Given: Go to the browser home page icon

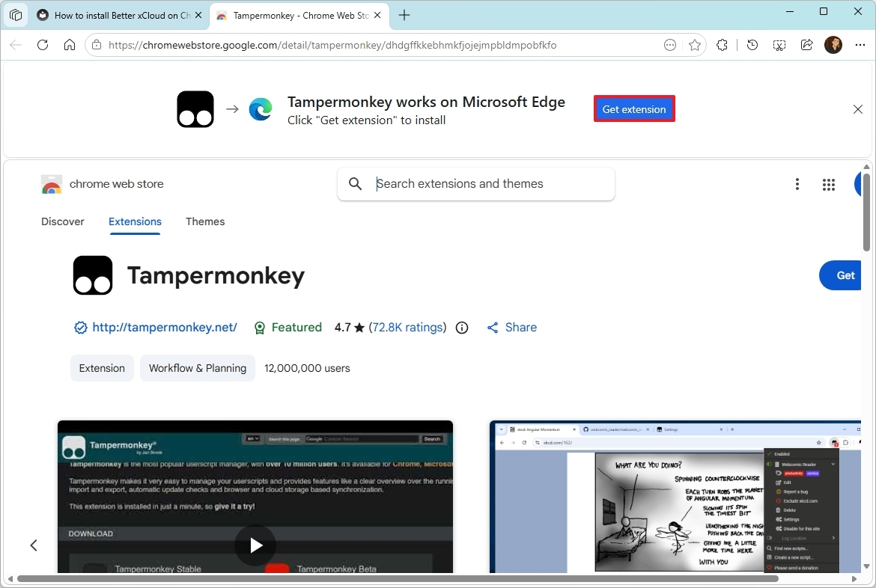Looking at the screenshot, I should point(70,45).
